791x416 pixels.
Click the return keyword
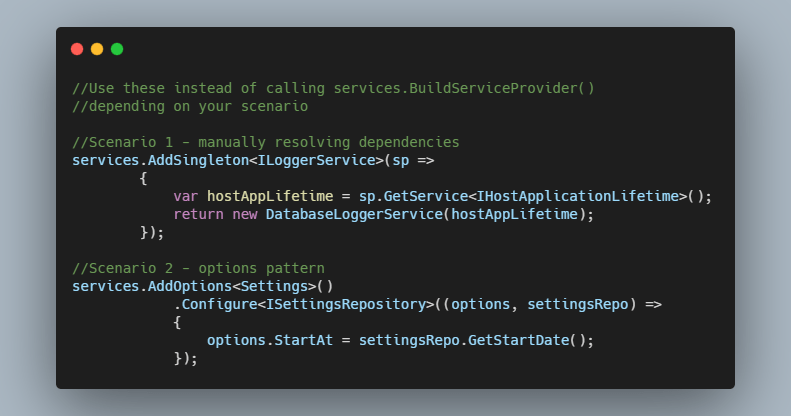click(x=198, y=214)
